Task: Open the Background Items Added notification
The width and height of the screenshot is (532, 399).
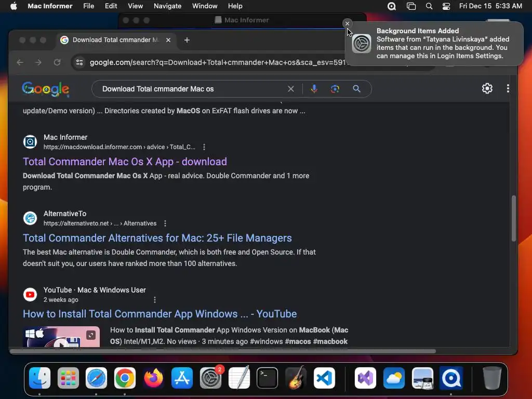Action: [x=434, y=44]
